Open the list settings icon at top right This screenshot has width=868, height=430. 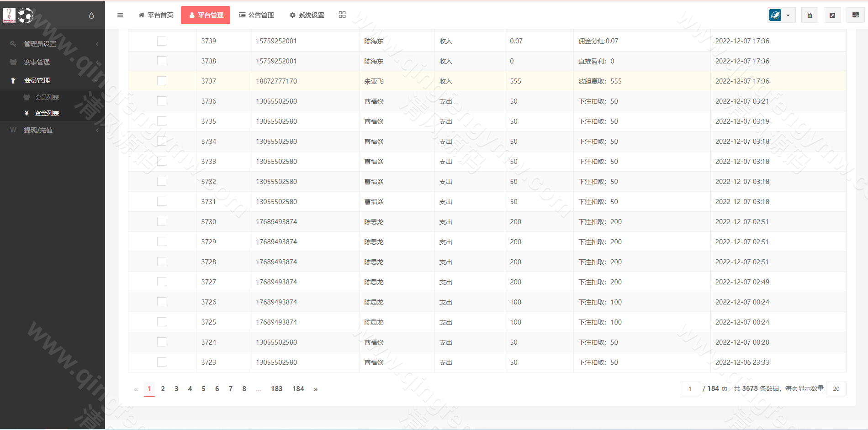(x=855, y=15)
